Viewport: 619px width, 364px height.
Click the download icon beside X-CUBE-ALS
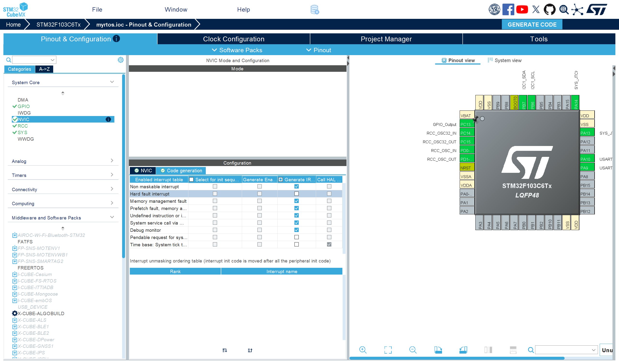click(x=15, y=320)
